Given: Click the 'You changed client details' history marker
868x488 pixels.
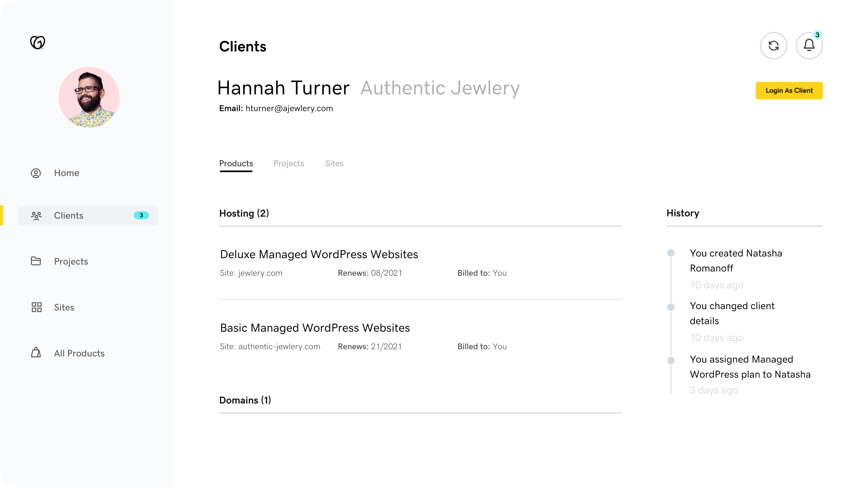Looking at the screenshot, I should [671, 307].
